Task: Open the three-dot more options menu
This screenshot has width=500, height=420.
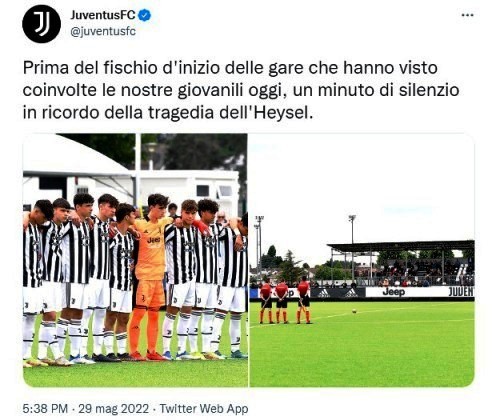Action: 467,15
